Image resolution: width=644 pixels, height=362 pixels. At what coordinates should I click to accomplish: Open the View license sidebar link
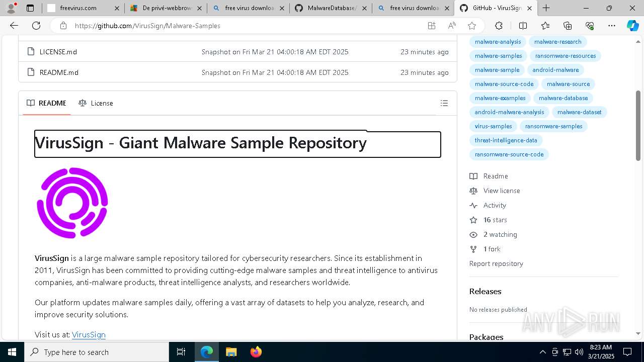pyautogui.click(x=495, y=191)
